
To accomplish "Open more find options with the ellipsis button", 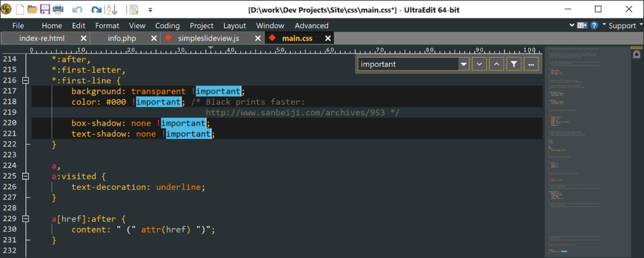I will click(x=531, y=64).
